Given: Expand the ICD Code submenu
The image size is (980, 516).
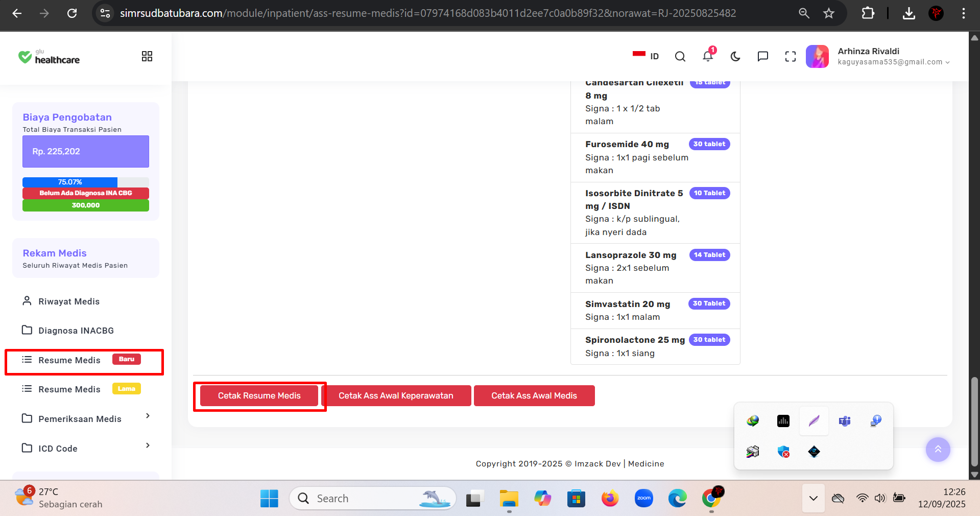Looking at the screenshot, I should click(85, 449).
